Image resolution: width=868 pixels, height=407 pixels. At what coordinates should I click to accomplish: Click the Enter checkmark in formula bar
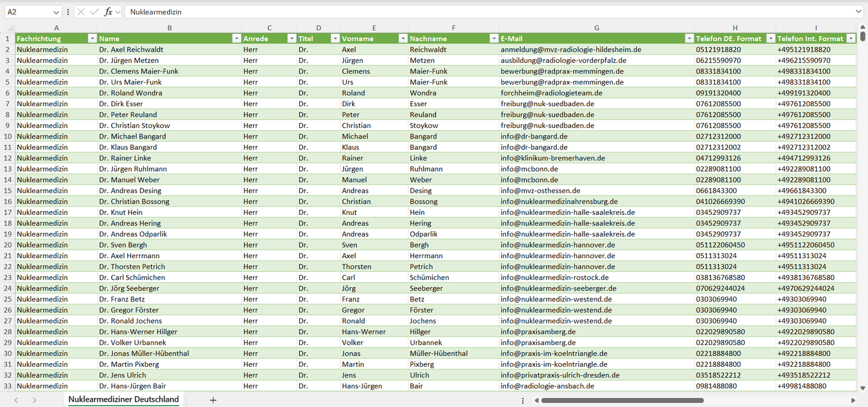(94, 12)
